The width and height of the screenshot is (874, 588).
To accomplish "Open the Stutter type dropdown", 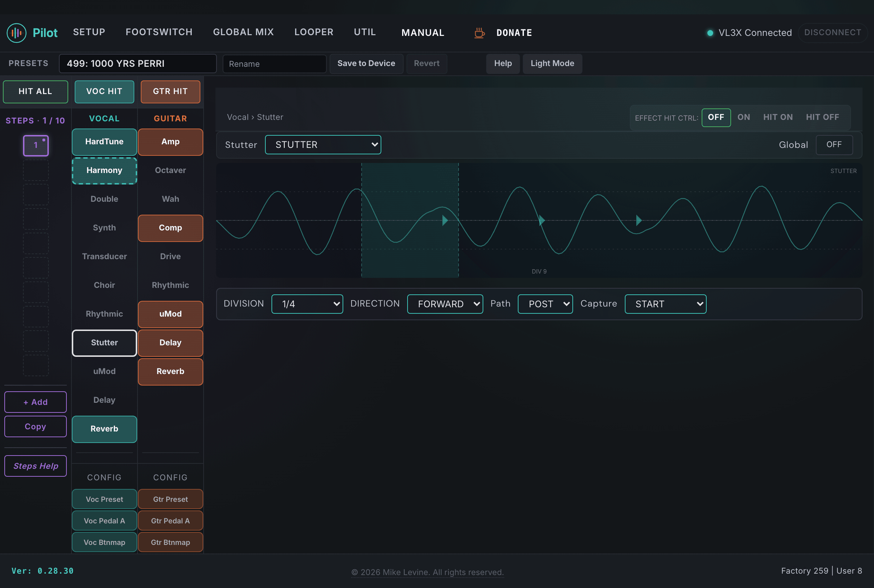I will (x=323, y=145).
